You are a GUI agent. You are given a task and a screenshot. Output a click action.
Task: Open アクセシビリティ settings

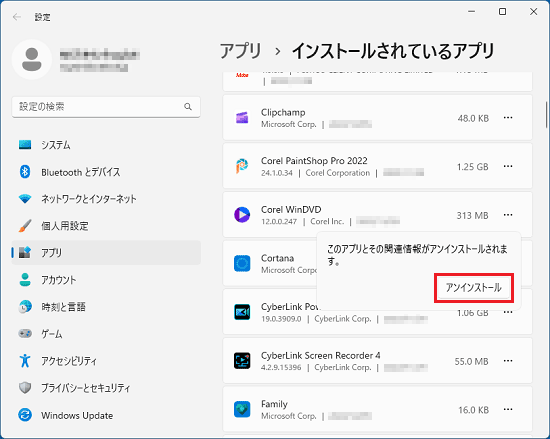pyautogui.click(x=106, y=361)
